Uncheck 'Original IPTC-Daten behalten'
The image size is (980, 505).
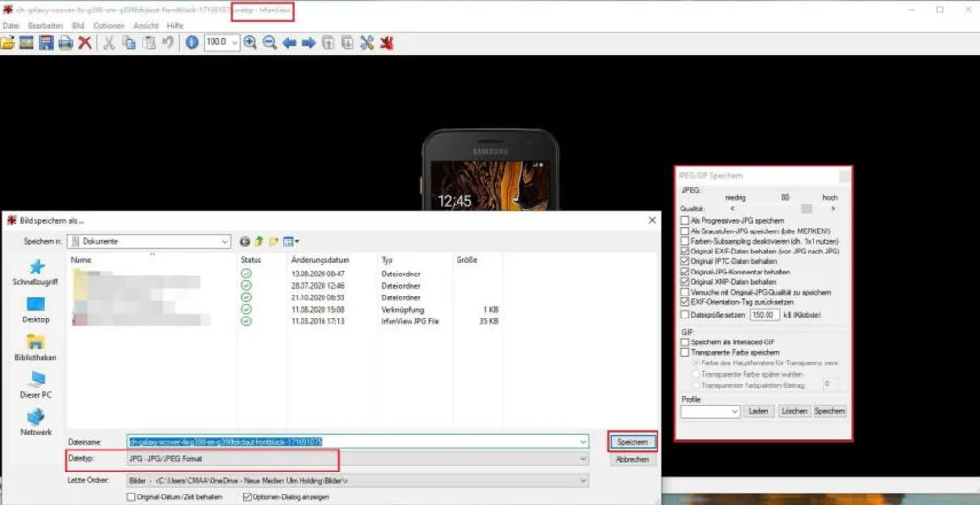(683, 261)
